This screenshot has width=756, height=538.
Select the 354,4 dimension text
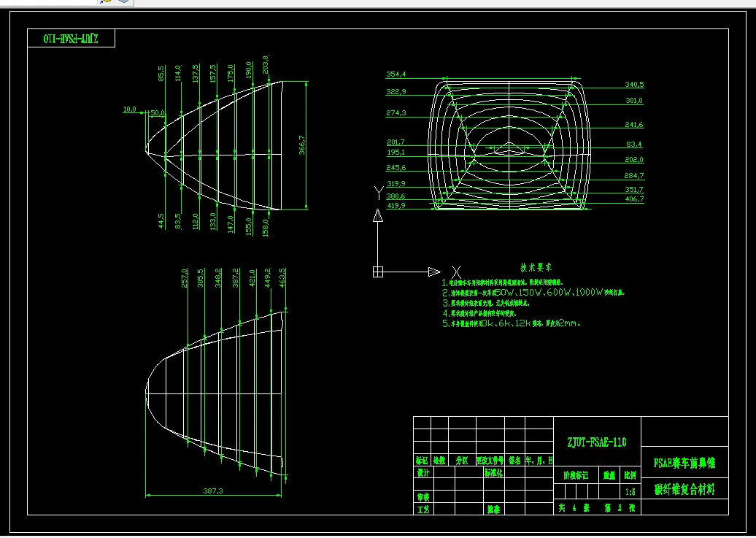pos(396,74)
